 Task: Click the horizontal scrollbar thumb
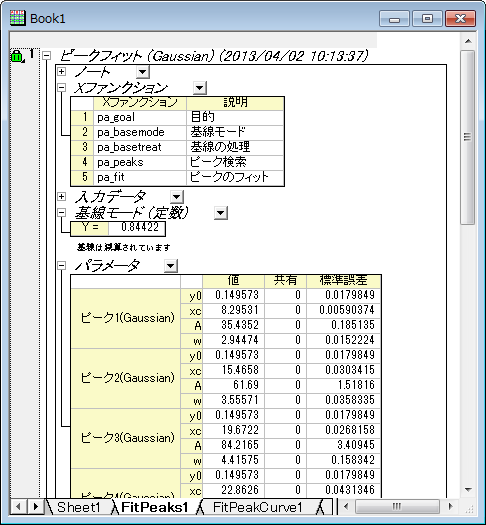click(397, 506)
